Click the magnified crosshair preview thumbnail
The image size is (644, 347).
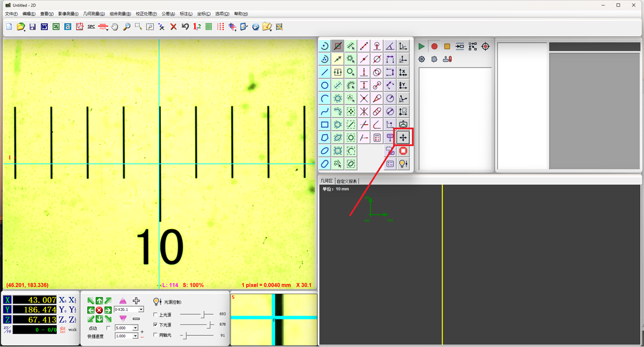coord(274,319)
